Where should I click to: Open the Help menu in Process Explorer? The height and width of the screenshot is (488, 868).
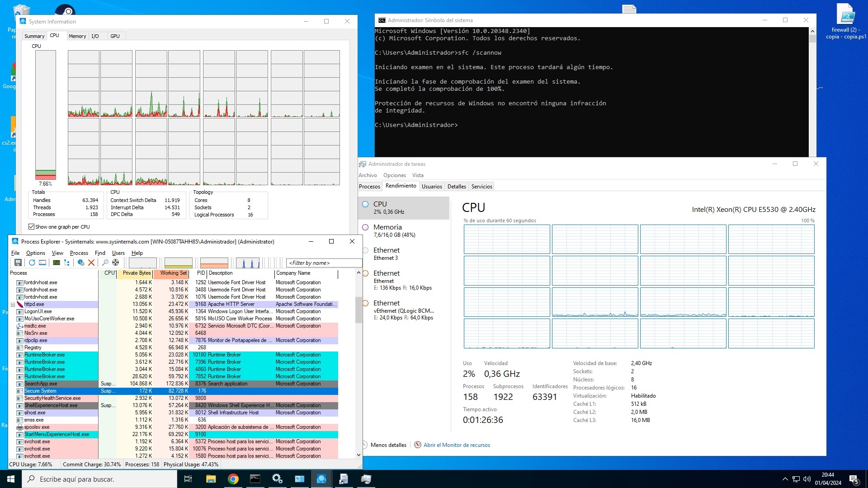[137, 253]
